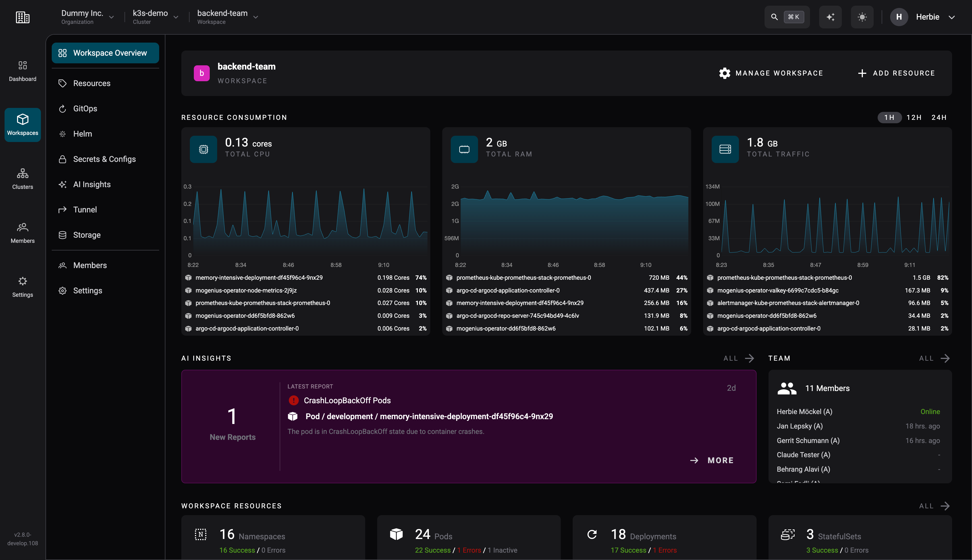Switch resource consumption range to 12H
Image resolution: width=972 pixels, height=560 pixels.
tap(914, 118)
